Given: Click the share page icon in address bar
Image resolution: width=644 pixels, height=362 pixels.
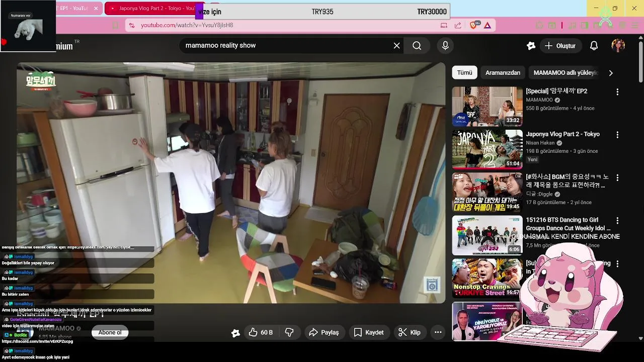Looking at the screenshot, I should click(x=458, y=25).
